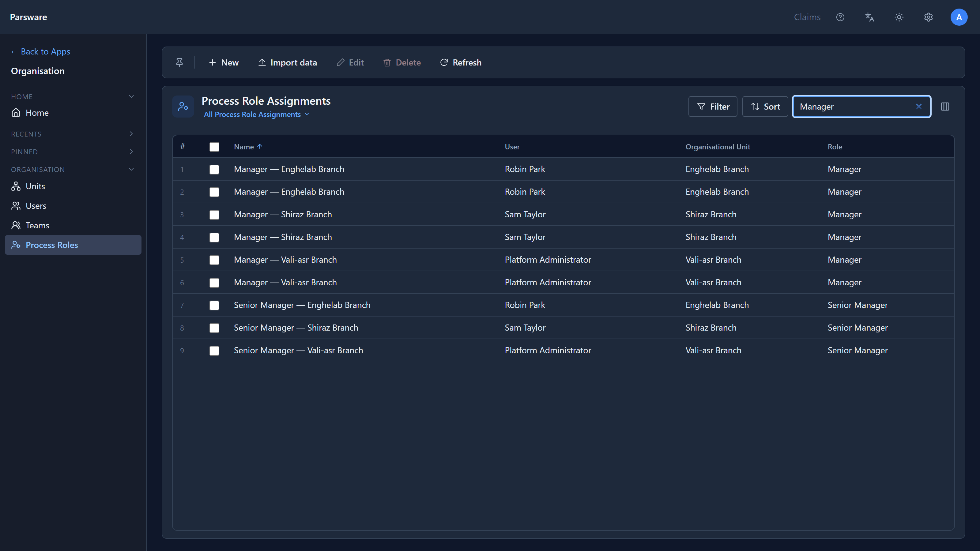Image resolution: width=980 pixels, height=551 pixels.
Task: Click the Home house icon in sidebar
Action: (x=16, y=113)
